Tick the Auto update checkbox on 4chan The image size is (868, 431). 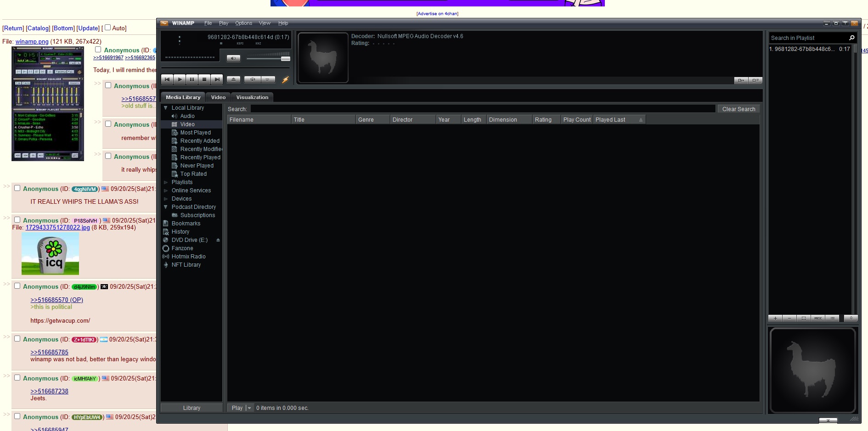click(x=107, y=28)
